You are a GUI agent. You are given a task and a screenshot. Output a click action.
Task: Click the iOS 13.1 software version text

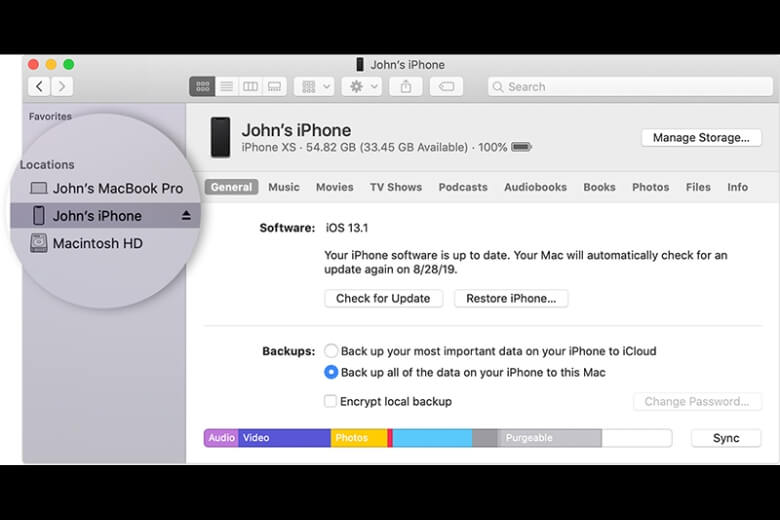(347, 228)
